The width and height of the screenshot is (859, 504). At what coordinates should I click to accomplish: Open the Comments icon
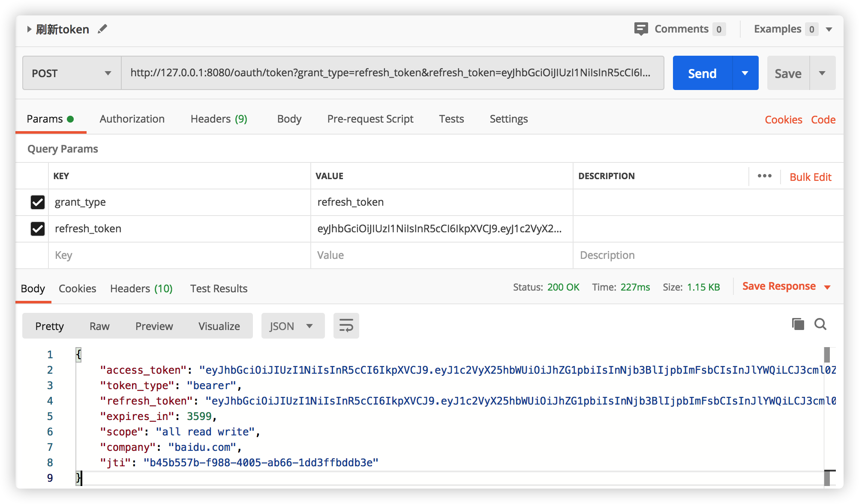[x=641, y=29]
